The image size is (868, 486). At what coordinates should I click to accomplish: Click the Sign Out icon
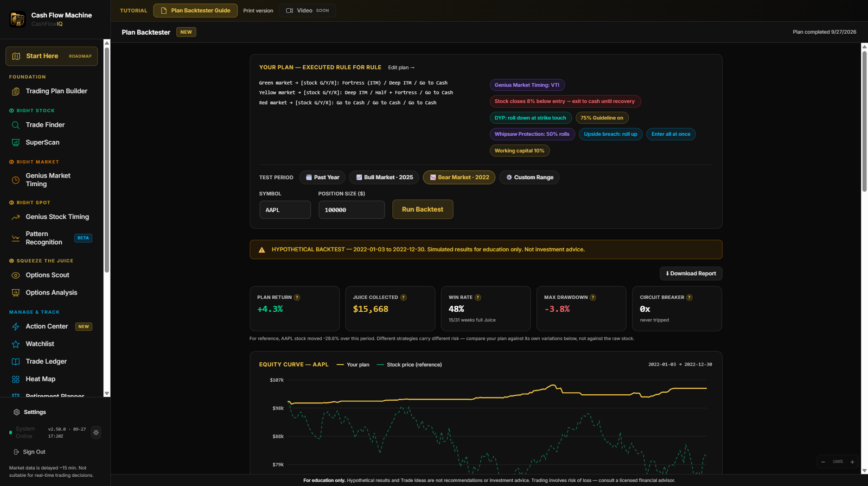pyautogui.click(x=16, y=452)
